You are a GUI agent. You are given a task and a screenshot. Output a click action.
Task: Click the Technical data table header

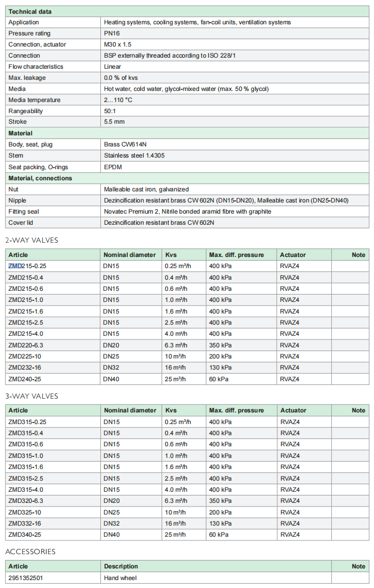click(x=30, y=11)
